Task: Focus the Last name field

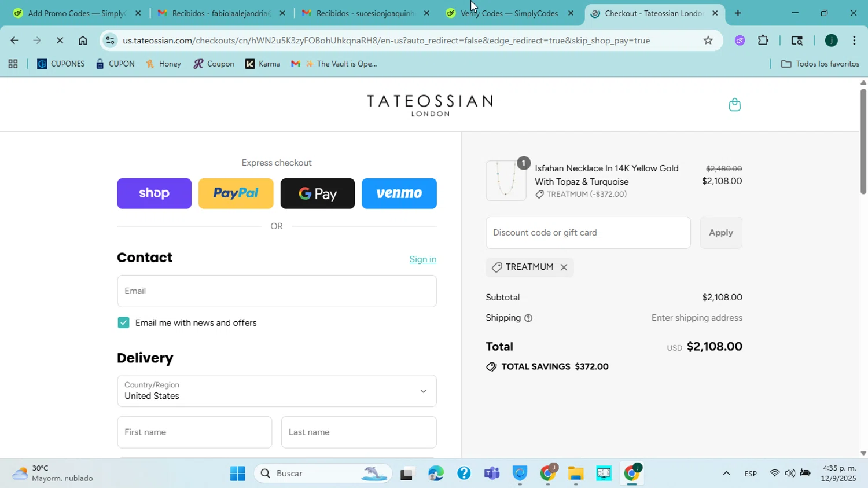Action: pyautogui.click(x=359, y=432)
